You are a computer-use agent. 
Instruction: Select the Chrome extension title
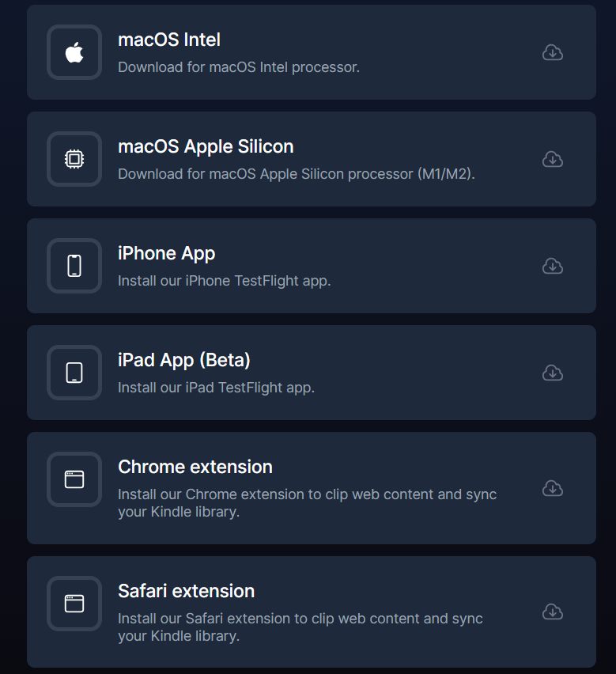(x=195, y=467)
